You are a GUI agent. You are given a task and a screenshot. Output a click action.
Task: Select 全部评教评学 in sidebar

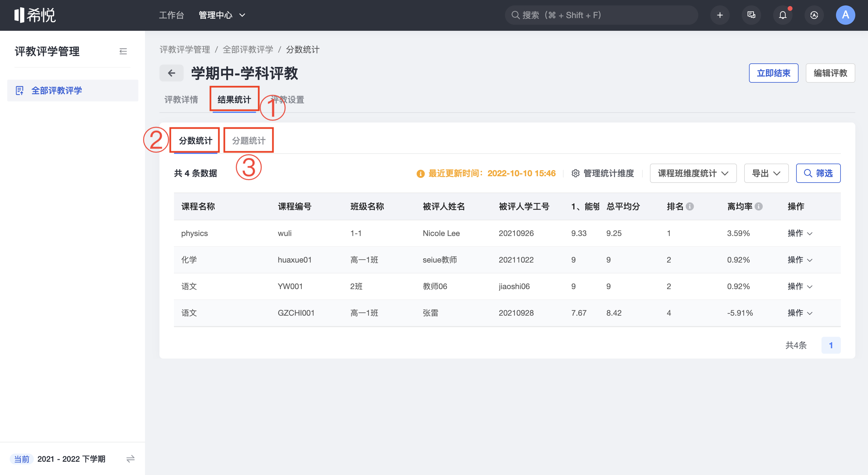pos(72,91)
